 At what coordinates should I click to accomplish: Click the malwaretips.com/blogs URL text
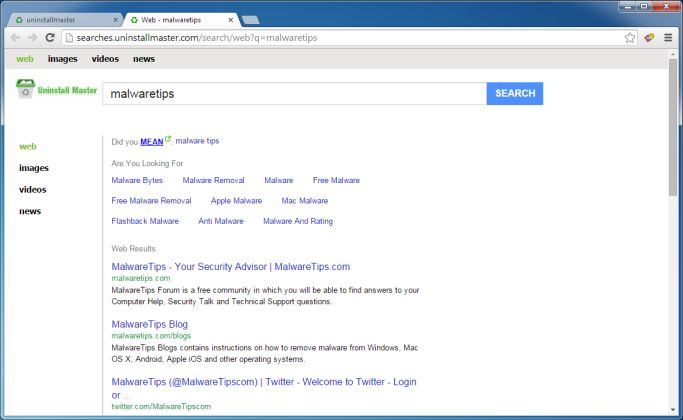151,335
